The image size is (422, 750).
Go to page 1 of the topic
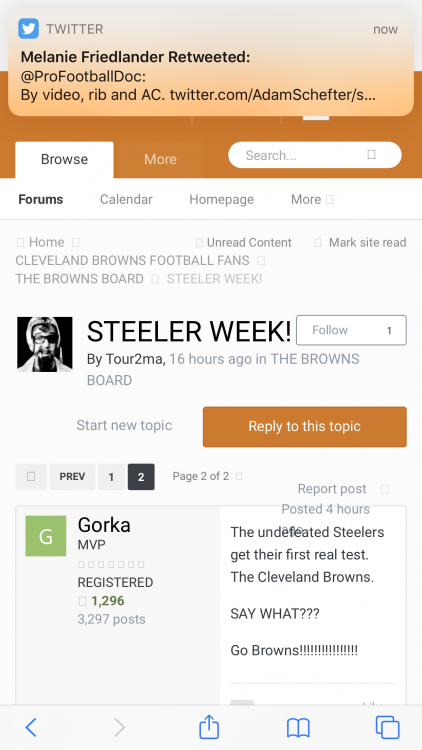pos(111,477)
